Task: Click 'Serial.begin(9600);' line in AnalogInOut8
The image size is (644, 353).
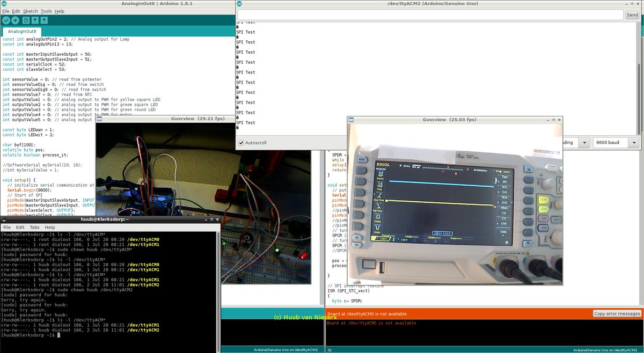Action: (x=30, y=190)
